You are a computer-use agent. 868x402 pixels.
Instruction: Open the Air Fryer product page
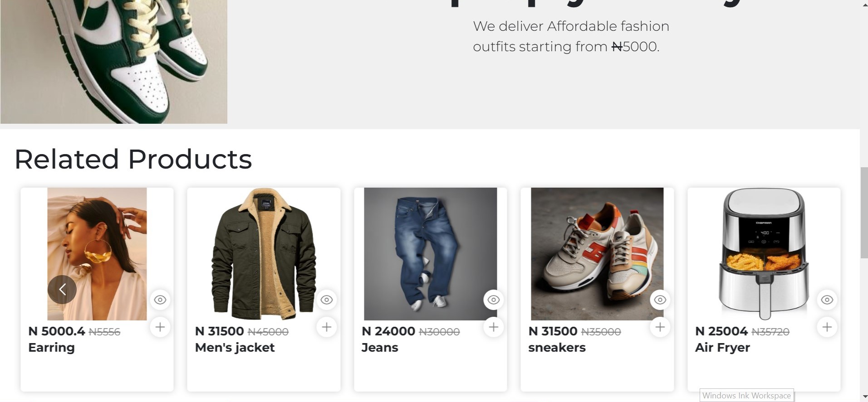pyautogui.click(x=722, y=347)
